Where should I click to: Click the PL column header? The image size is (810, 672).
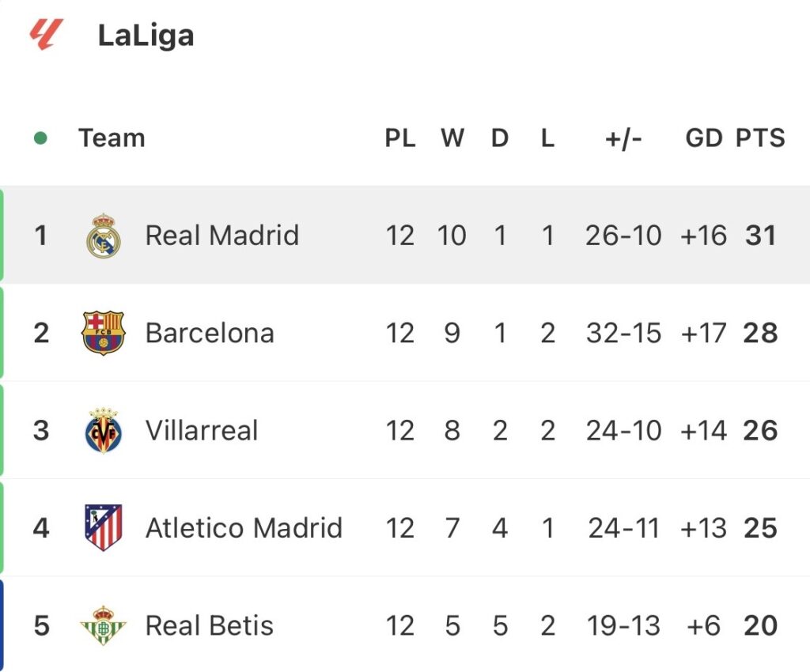click(x=400, y=138)
